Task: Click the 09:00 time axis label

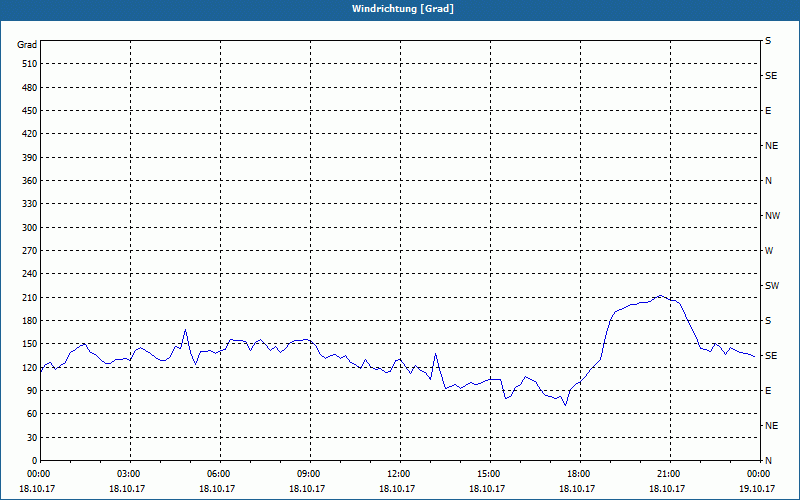Action: tap(310, 474)
